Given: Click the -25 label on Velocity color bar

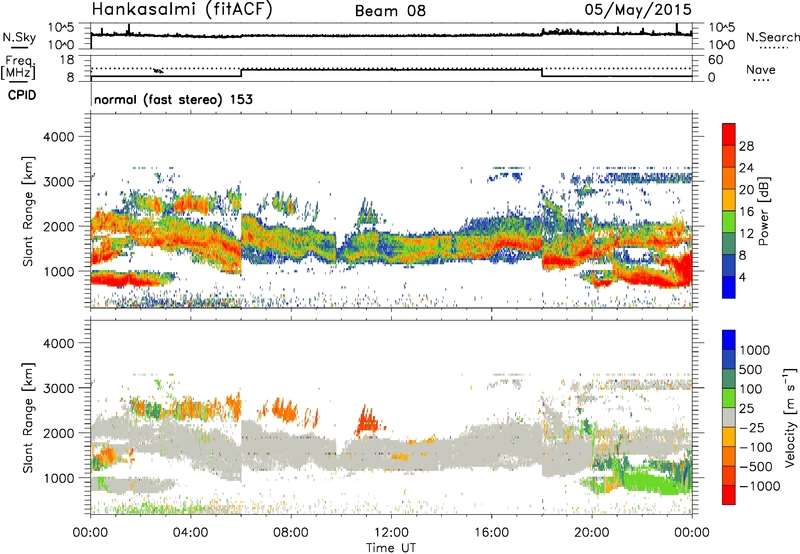Looking at the screenshot, I should (752, 427).
